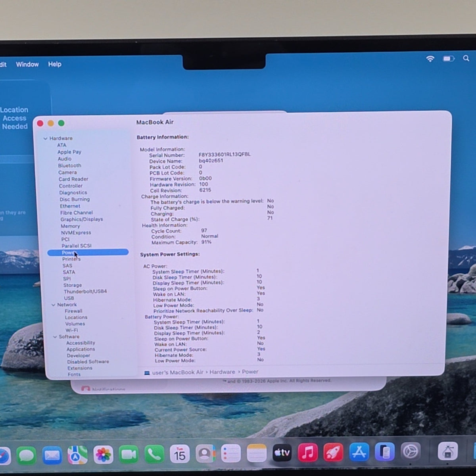Screen dimensions: 476x476
Task: Click System Information chip icon in dock
Action: pyautogui.click(x=448, y=451)
